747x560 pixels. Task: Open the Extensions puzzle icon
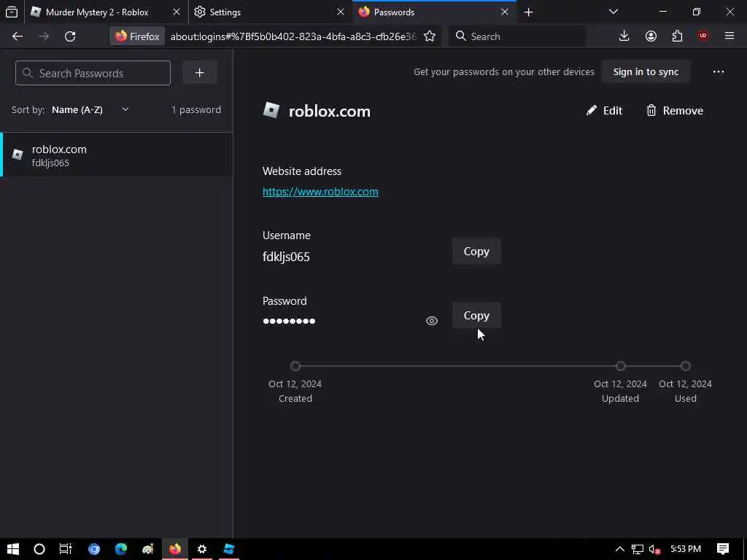[x=677, y=36]
